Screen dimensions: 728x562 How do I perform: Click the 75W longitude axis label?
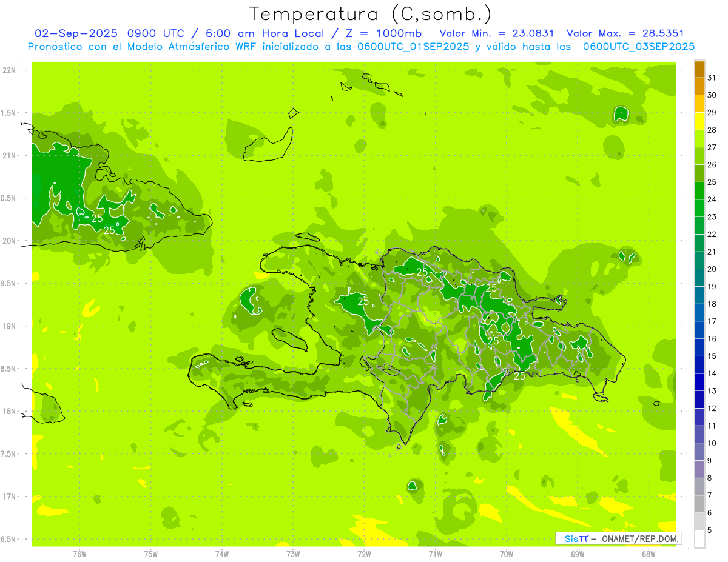pos(151,554)
